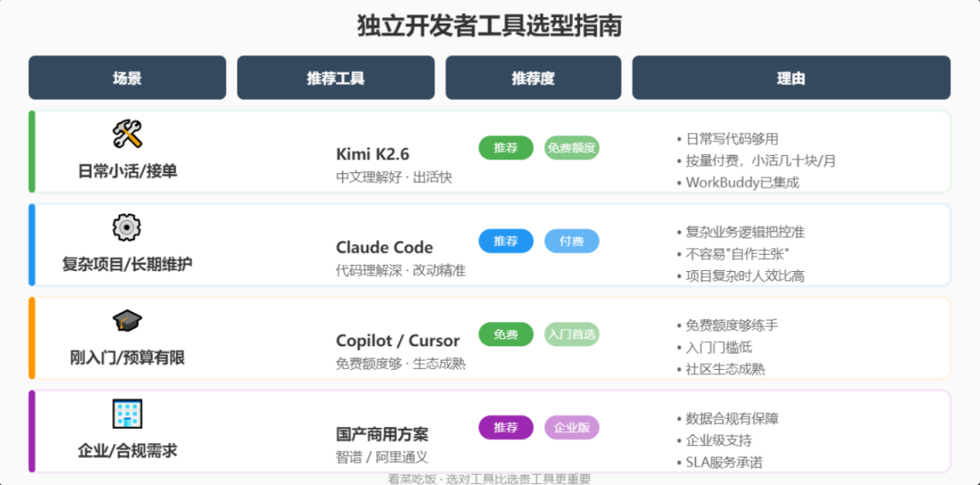
Task: Click the green 免费 badge
Action: tap(505, 335)
